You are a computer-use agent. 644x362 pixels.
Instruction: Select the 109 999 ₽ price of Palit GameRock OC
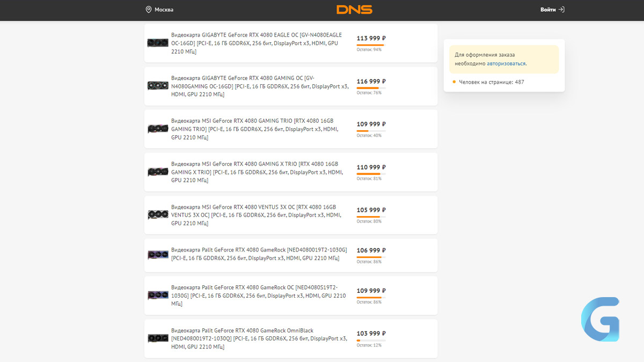click(x=371, y=291)
